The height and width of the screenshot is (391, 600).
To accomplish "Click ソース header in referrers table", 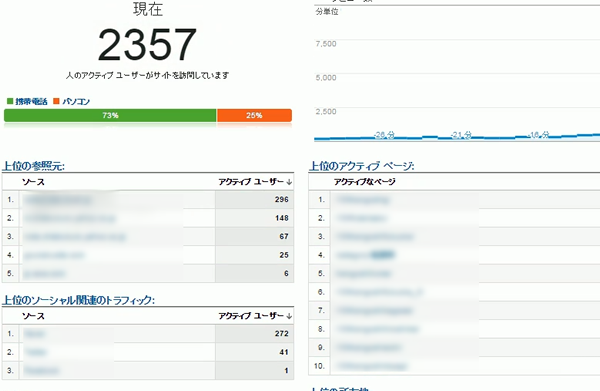I will point(33,182).
